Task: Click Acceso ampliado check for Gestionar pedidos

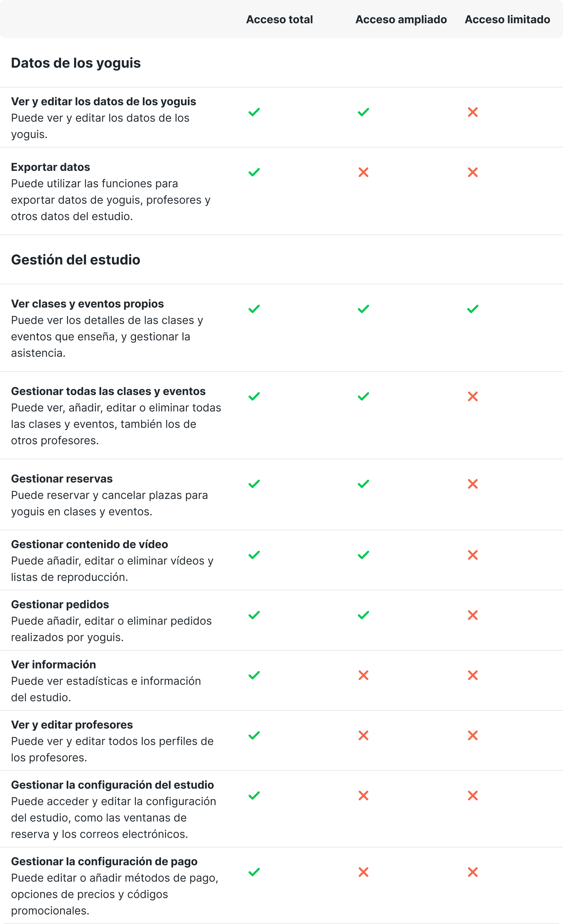Action: [363, 615]
